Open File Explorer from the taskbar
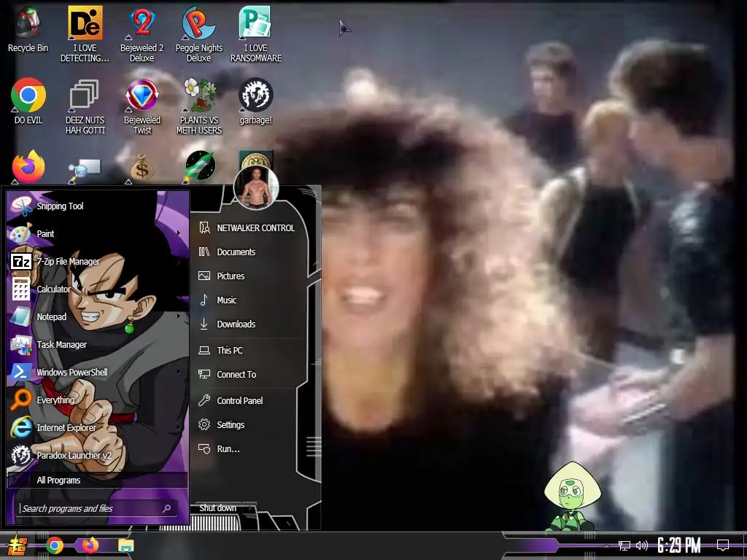 [125, 545]
